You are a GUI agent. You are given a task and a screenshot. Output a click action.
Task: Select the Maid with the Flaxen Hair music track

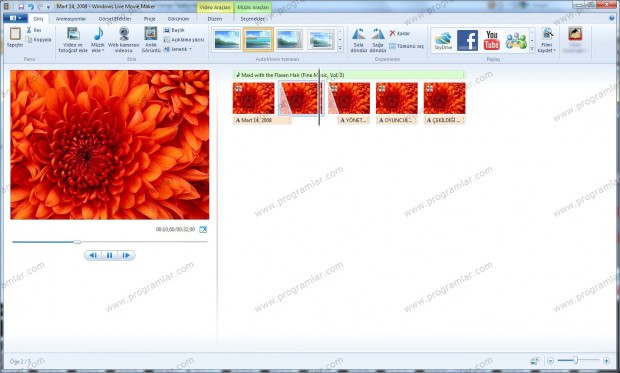click(348, 75)
